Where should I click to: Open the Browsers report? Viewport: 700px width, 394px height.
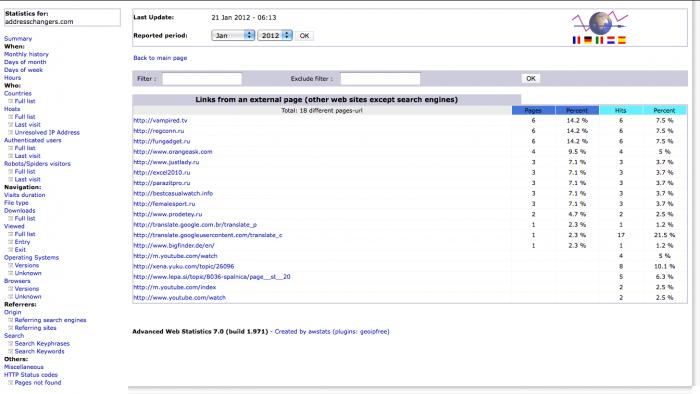[x=17, y=281]
